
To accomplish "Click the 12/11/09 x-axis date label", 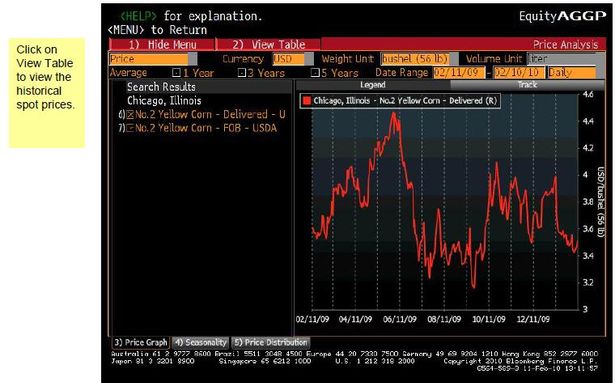I will pos(533,319).
